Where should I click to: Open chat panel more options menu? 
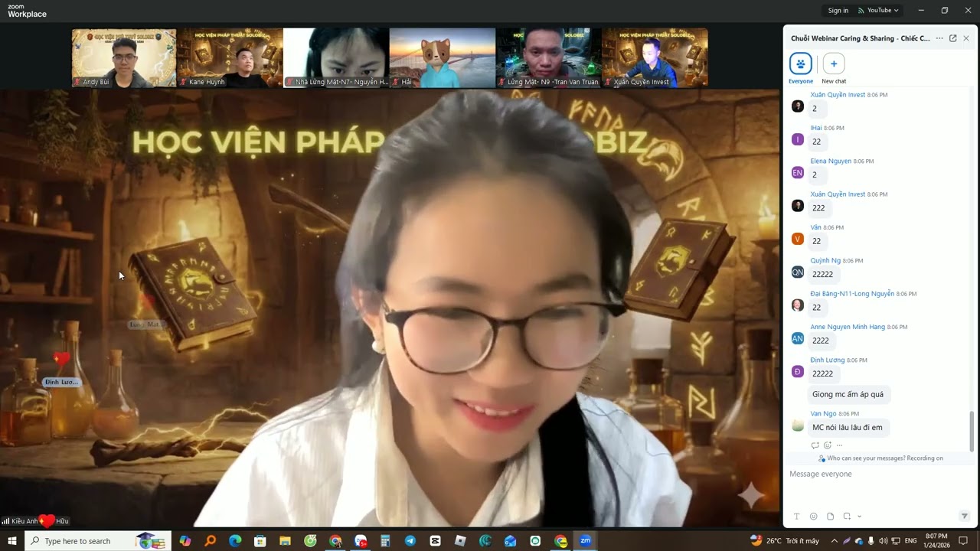click(939, 38)
